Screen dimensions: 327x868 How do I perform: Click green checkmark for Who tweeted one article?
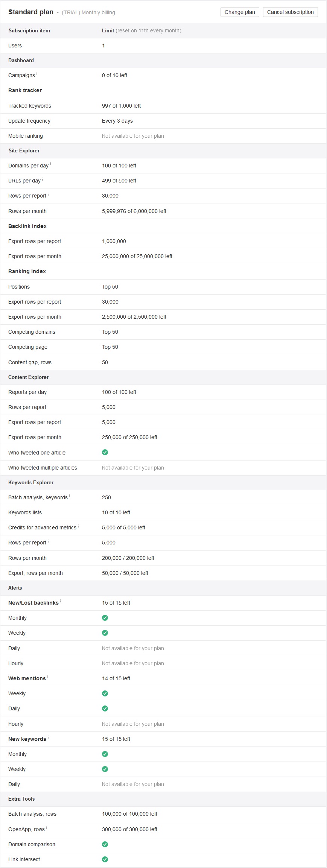pyautogui.click(x=105, y=452)
